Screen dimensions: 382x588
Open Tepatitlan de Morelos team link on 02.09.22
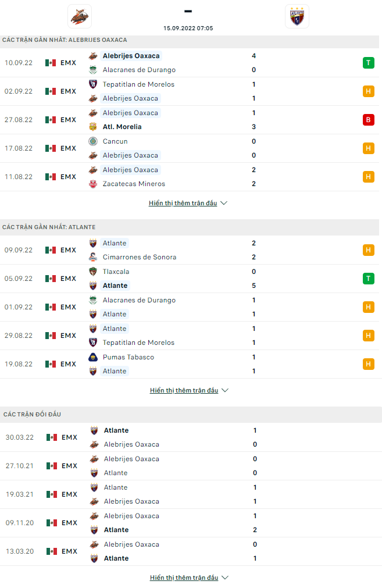click(x=138, y=84)
